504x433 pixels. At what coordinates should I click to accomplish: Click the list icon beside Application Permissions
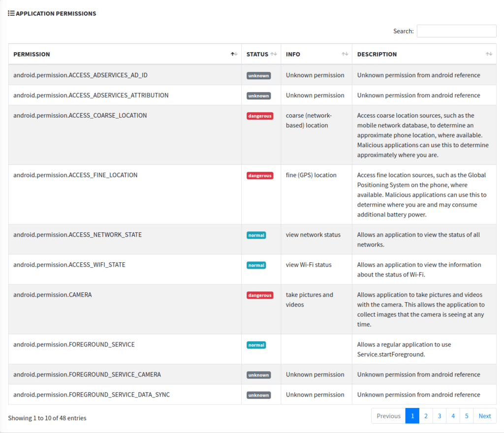[x=11, y=13]
